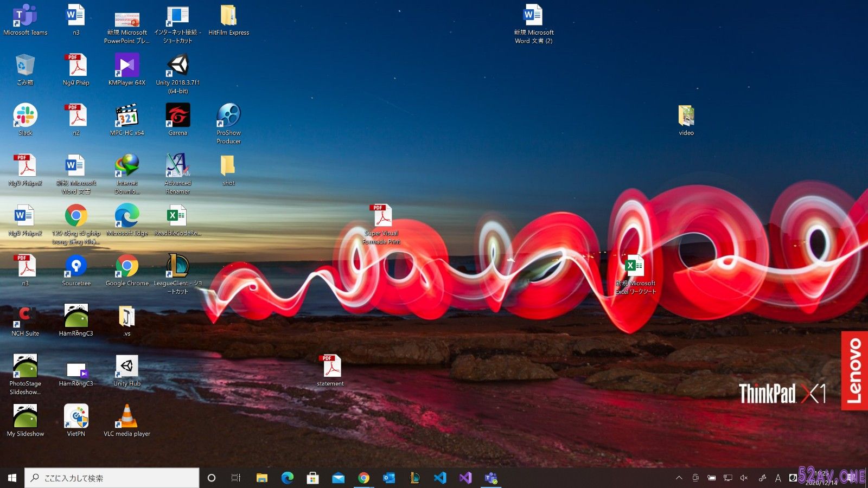The image size is (868, 488).
Task: Toggle the speaker volume tray icon
Action: (x=744, y=478)
